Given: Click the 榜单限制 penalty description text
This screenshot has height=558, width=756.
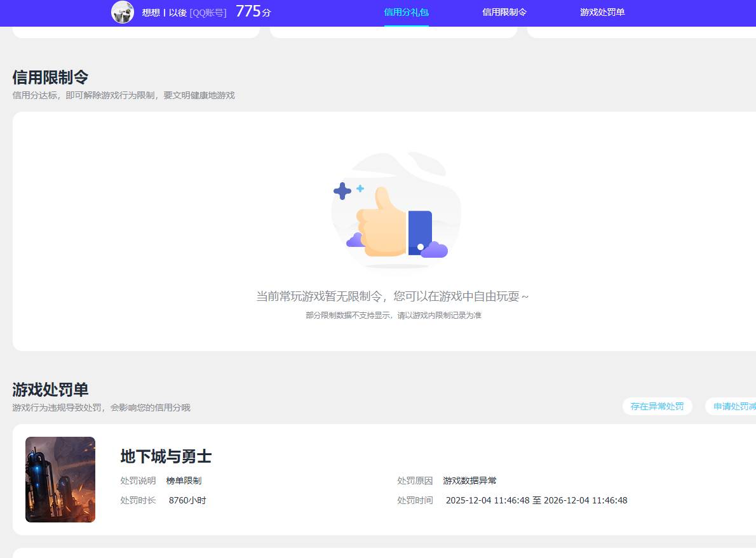Looking at the screenshot, I should coord(184,481).
